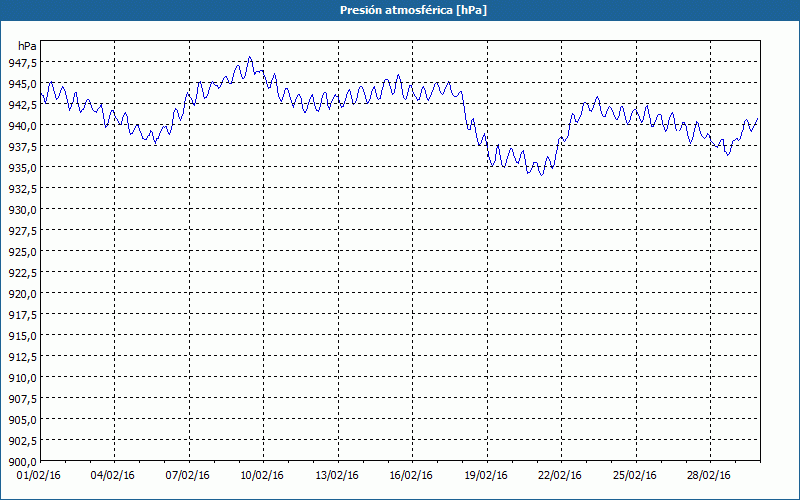Select the 910,0 y-axis label

tap(22, 378)
